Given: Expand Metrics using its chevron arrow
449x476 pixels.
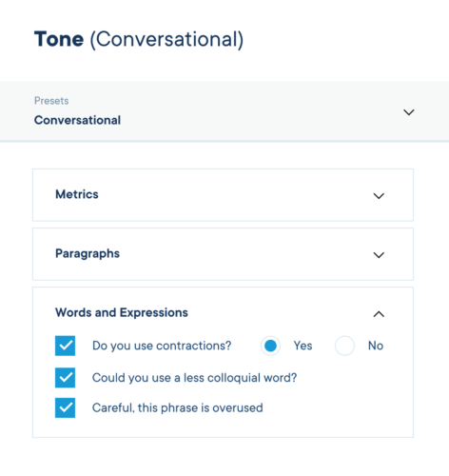Looking at the screenshot, I should tap(379, 196).
